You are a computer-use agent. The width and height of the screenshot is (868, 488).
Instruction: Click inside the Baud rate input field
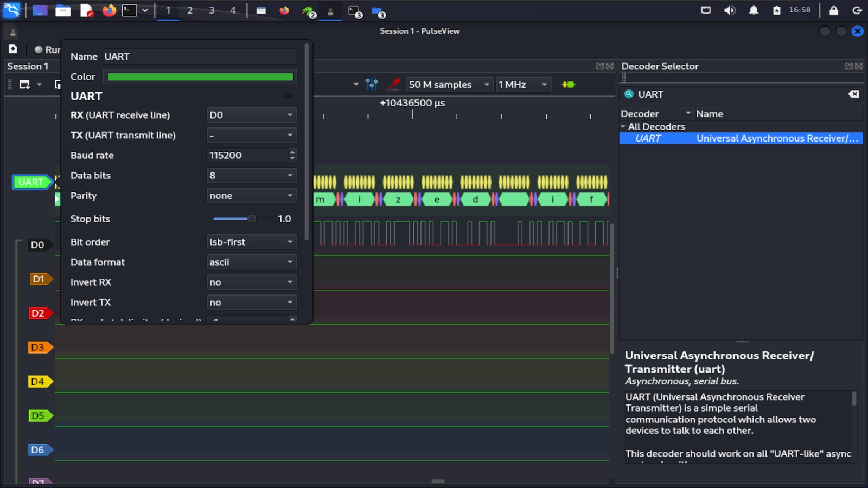(x=244, y=155)
